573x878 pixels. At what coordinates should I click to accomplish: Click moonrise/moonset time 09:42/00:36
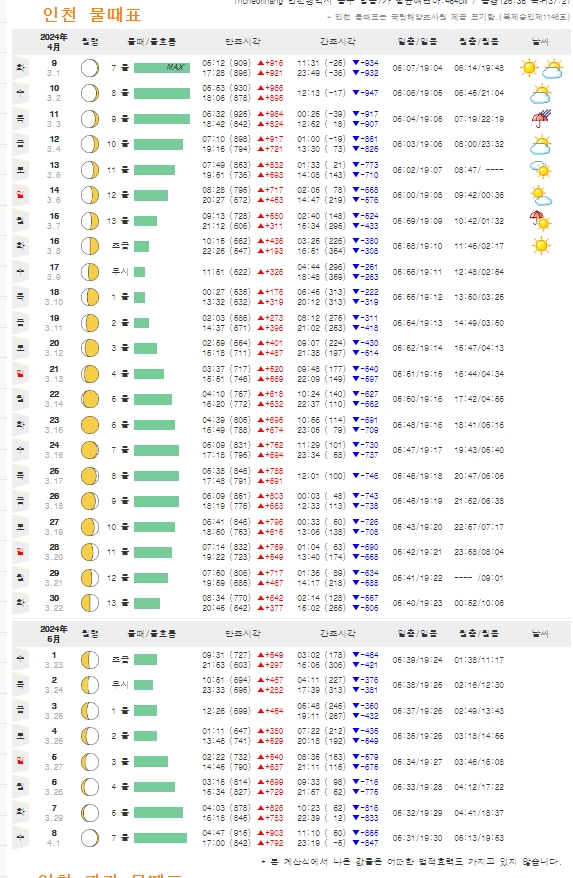[479, 195]
